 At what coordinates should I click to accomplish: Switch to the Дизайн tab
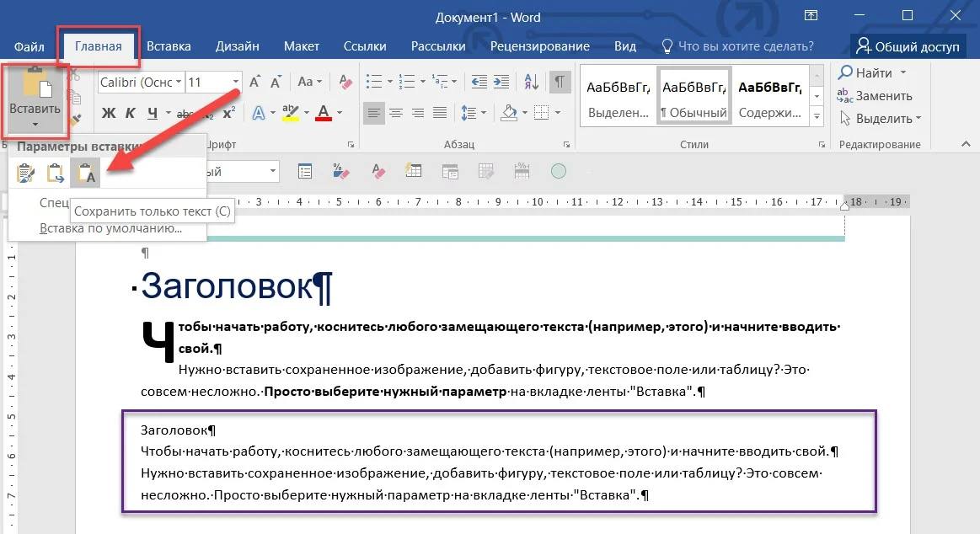(238, 46)
